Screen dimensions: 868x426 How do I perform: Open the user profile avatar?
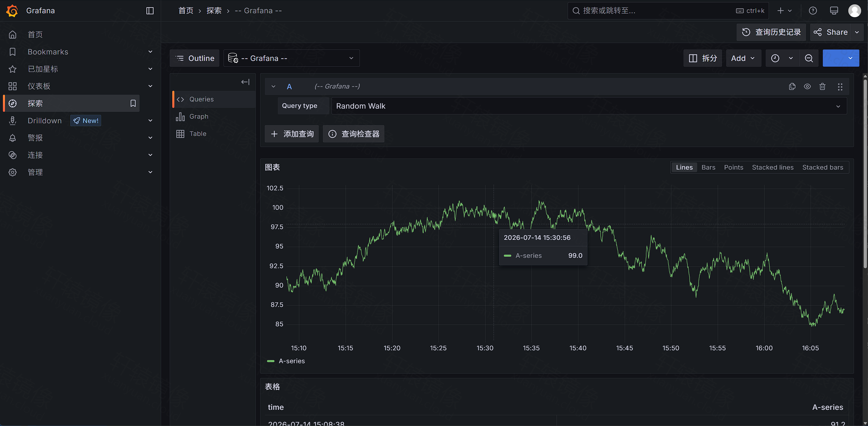click(854, 11)
